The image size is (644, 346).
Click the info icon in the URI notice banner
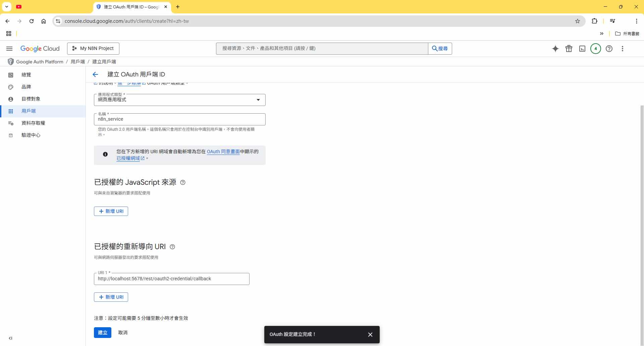[x=105, y=154]
